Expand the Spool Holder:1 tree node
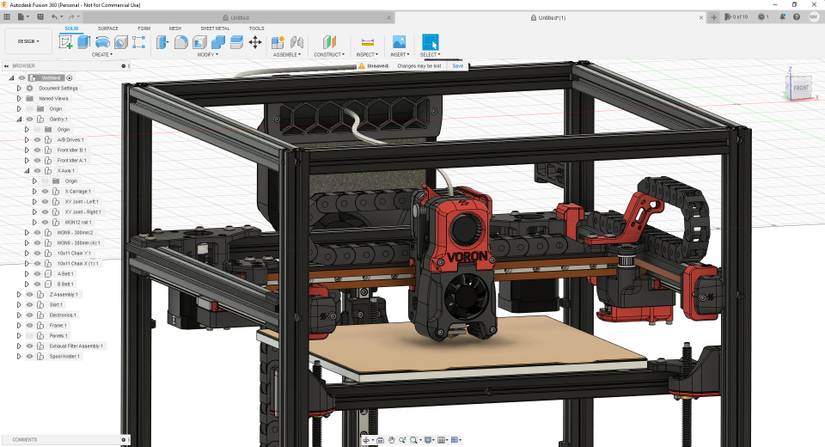Viewport: 825px width, 447px height. 19,357
